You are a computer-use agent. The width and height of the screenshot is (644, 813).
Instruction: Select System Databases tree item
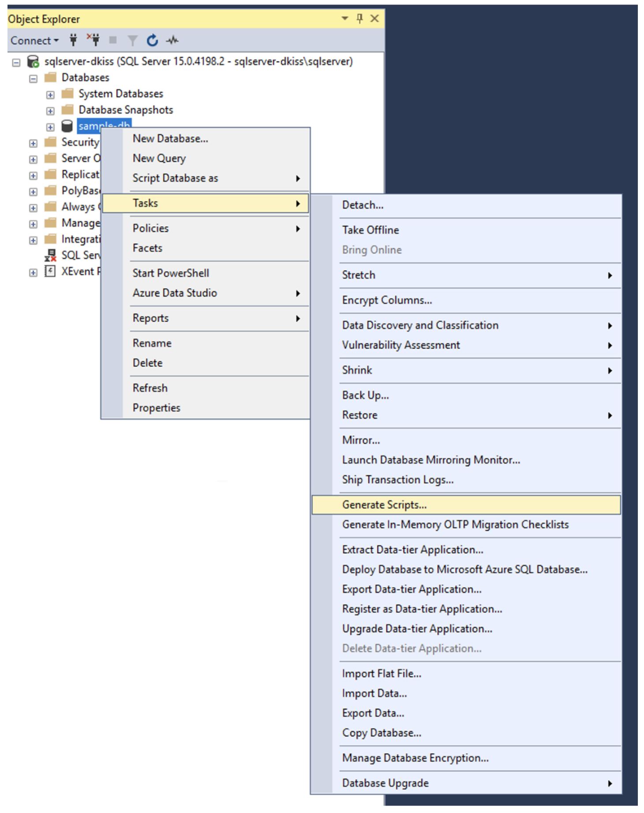coord(121,94)
